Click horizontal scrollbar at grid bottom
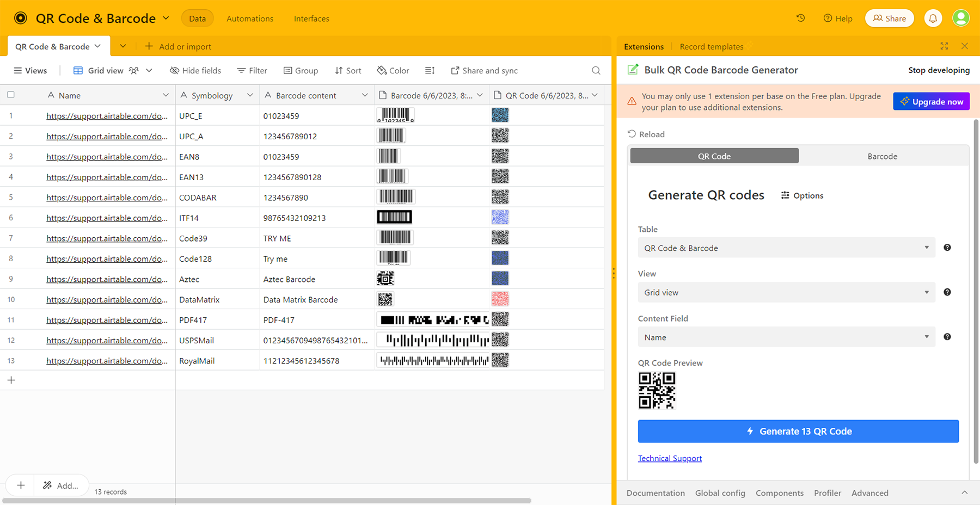Screen dimensions: 980x505 point(267,501)
